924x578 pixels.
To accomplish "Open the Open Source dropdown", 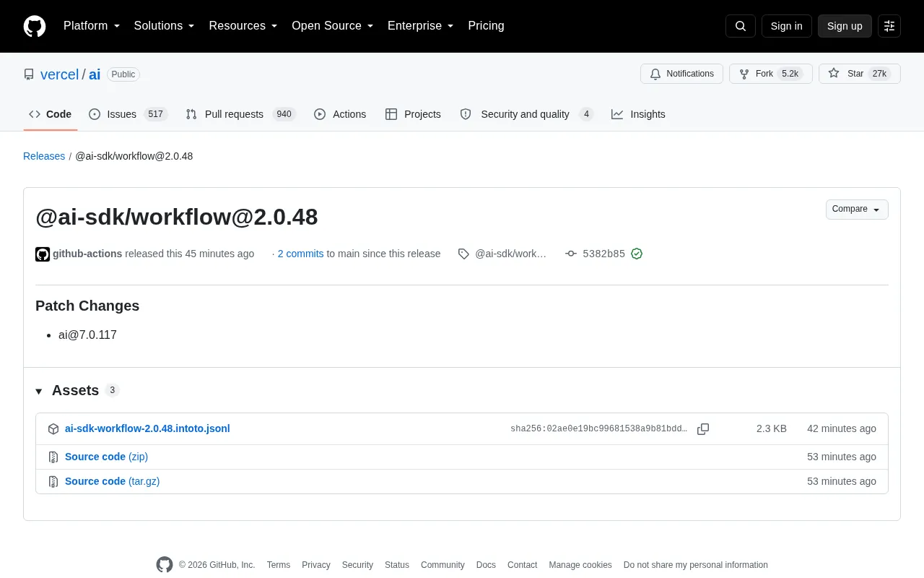I will coord(333,26).
